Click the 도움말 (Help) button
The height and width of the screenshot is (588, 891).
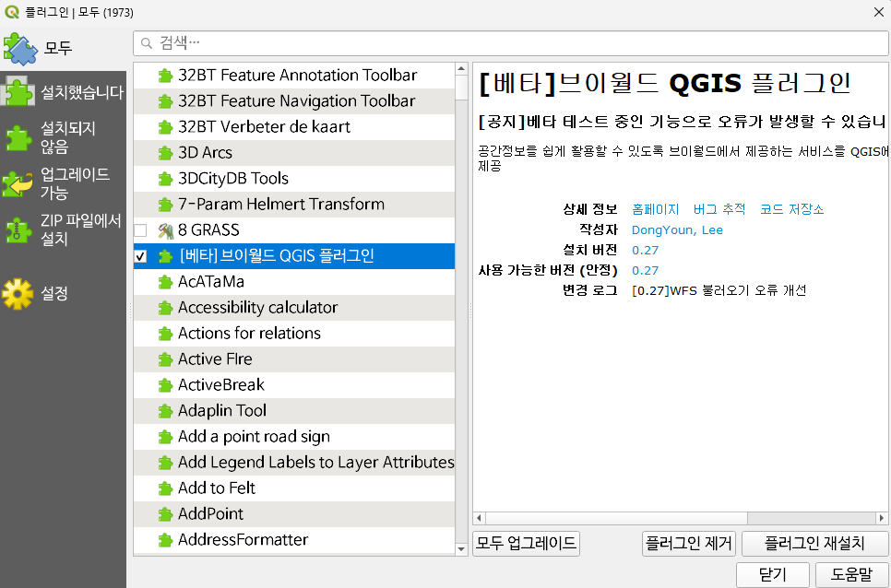coord(851,574)
